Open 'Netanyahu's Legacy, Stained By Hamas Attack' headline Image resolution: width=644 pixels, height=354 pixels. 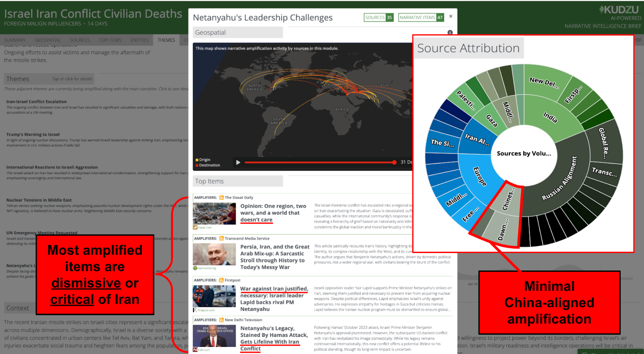(x=274, y=338)
